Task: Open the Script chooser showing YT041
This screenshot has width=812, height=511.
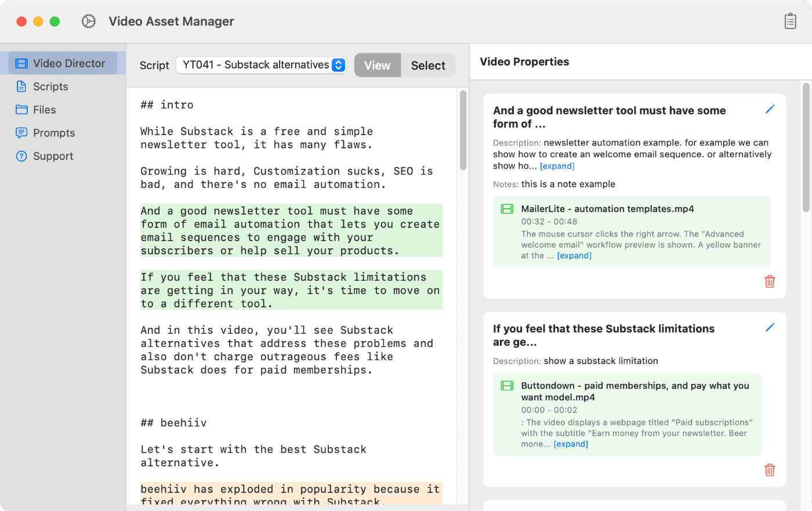Action: pos(261,65)
